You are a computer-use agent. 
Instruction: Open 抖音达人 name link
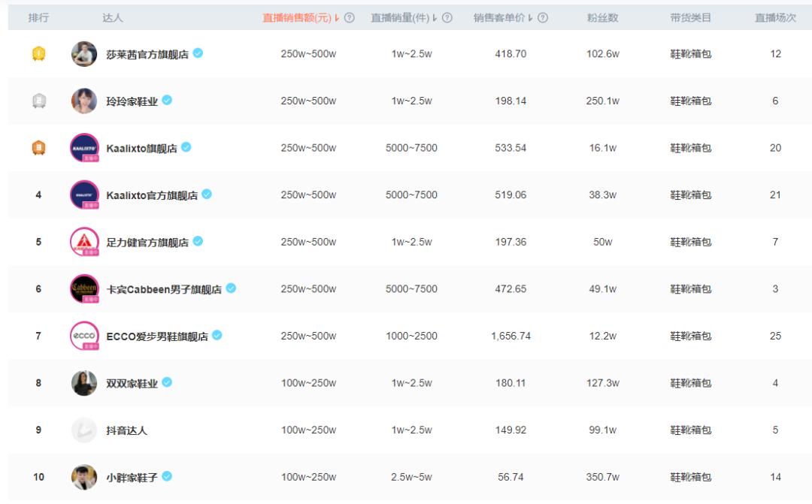(x=127, y=430)
